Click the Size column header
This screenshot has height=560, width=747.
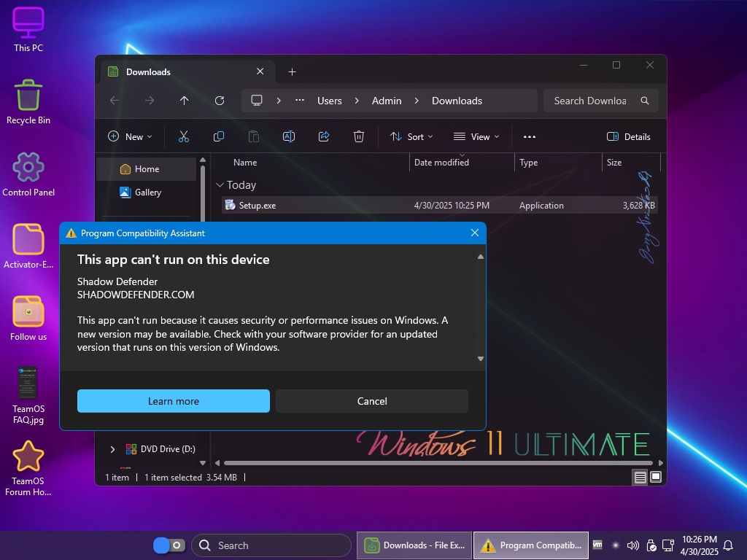pyautogui.click(x=631, y=163)
